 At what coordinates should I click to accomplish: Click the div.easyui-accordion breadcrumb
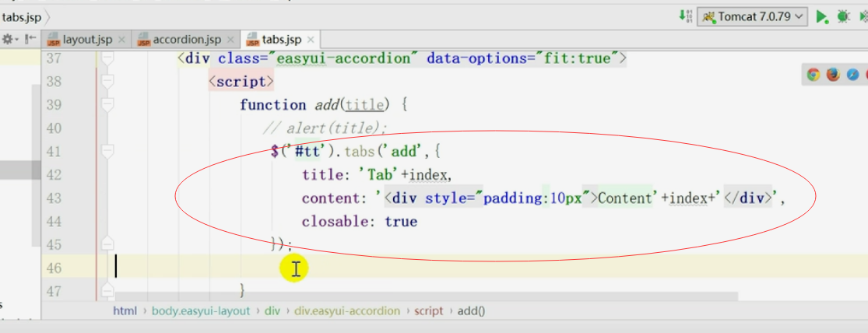[x=347, y=311]
